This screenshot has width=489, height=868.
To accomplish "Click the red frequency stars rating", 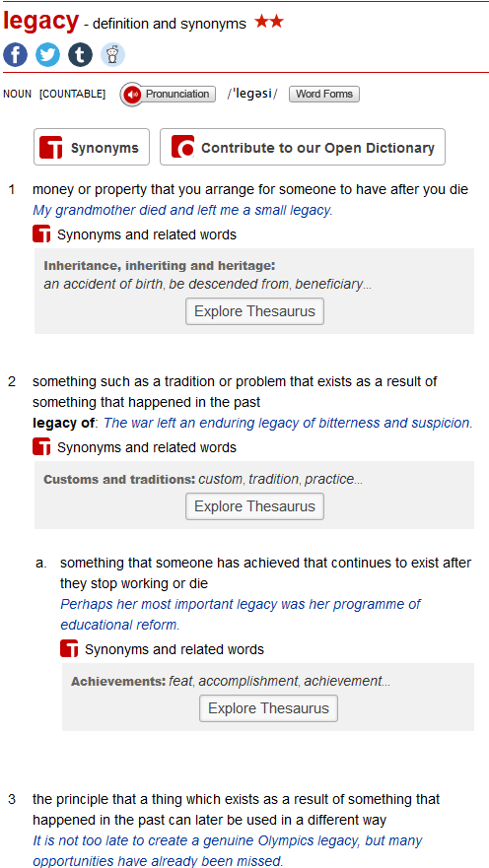I will tap(269, 22).
